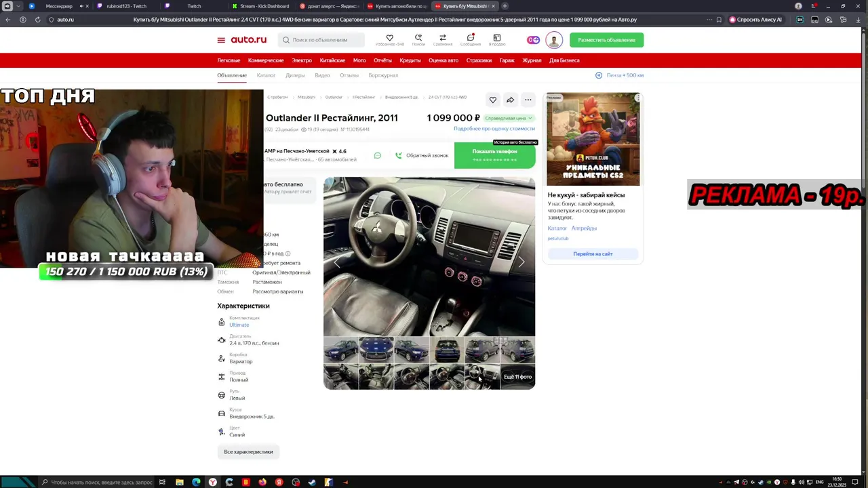This screenshot has height=488, width=868.
Task: Click Спросить Алису AI button
Action: pyautogui.click(x=755, y=20)
